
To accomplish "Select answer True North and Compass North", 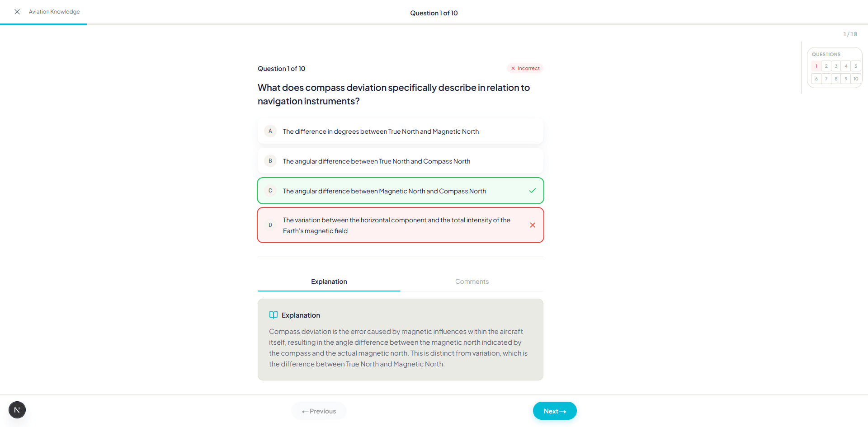I will click(x=401, y=161).
